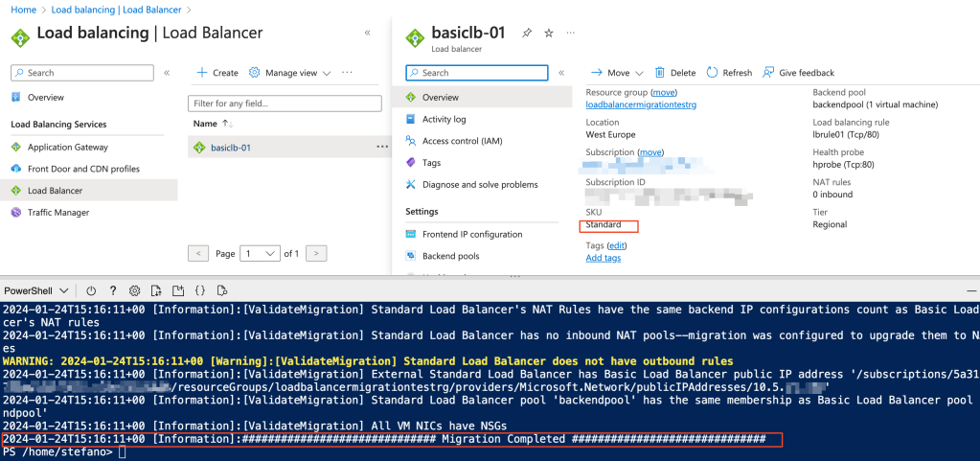Click the Refresh button for the load balancer
980x461 pixels.
pos(729,73)
